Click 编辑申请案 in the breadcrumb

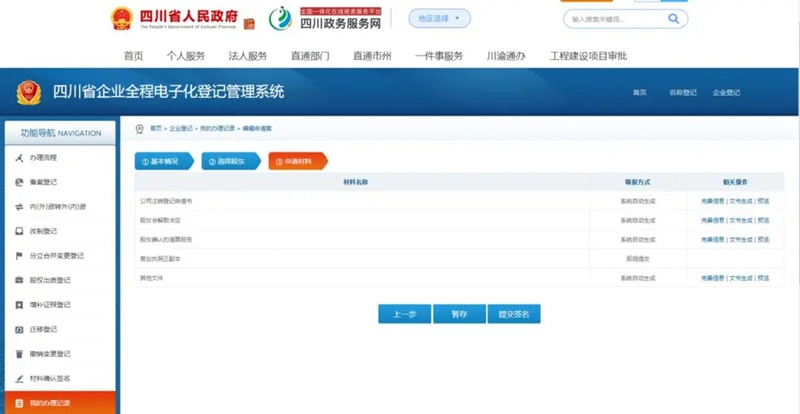257,129
